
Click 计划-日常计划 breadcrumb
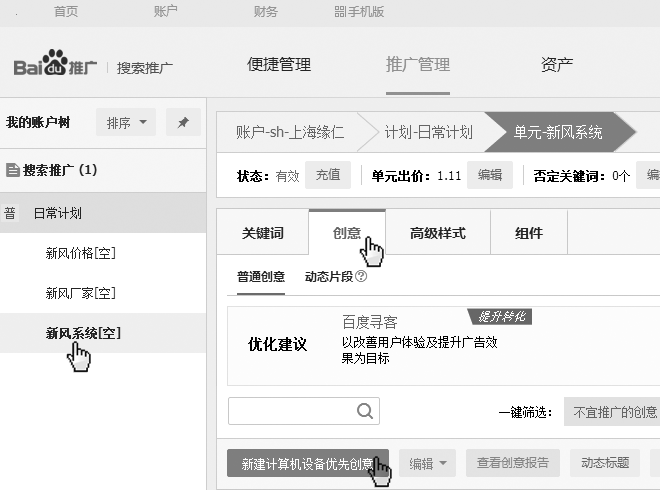coord(428,132)
